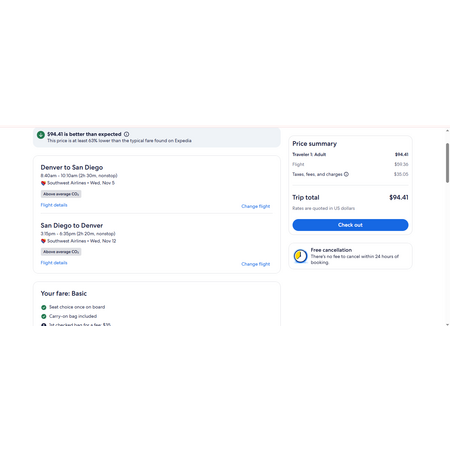Click the Trip total amount $94.41
Viewport: 450px width, 450px height.
(x=399, y=197)
